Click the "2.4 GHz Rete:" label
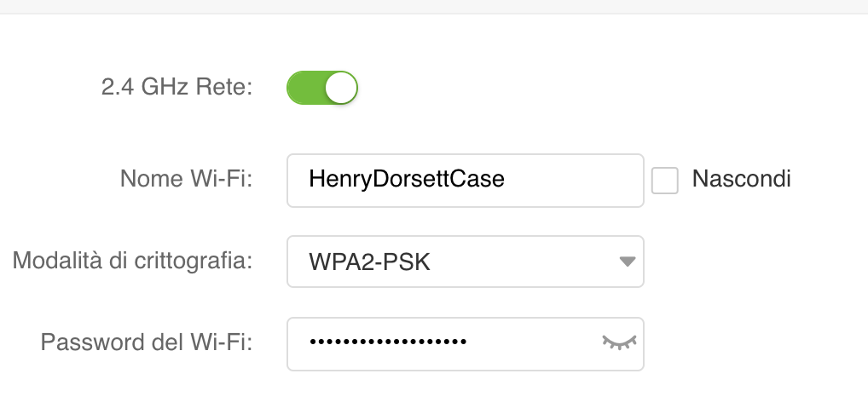The image size is (868, 414). click(176, 88)
